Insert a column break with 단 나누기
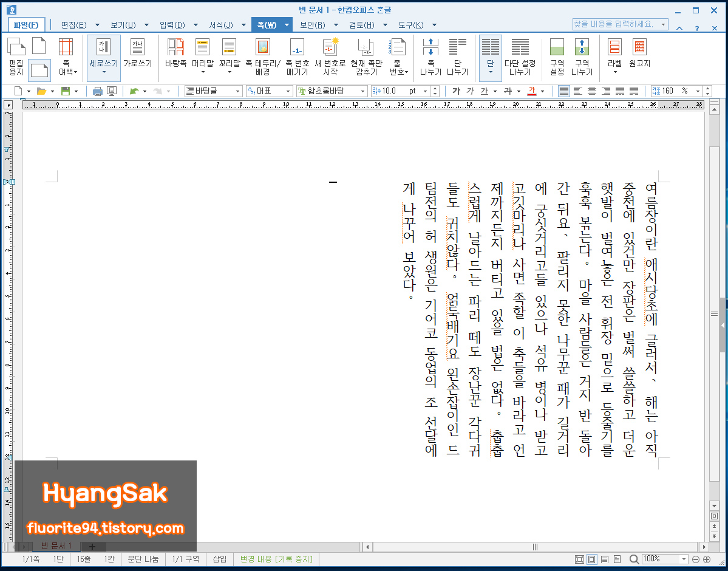 457,56
